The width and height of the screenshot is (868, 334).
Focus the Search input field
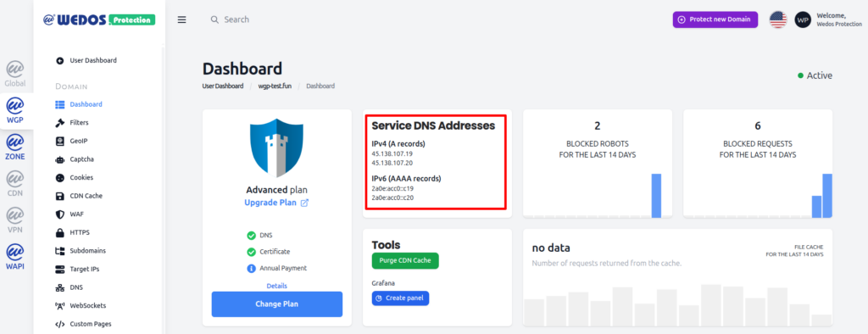coord(236,19)
